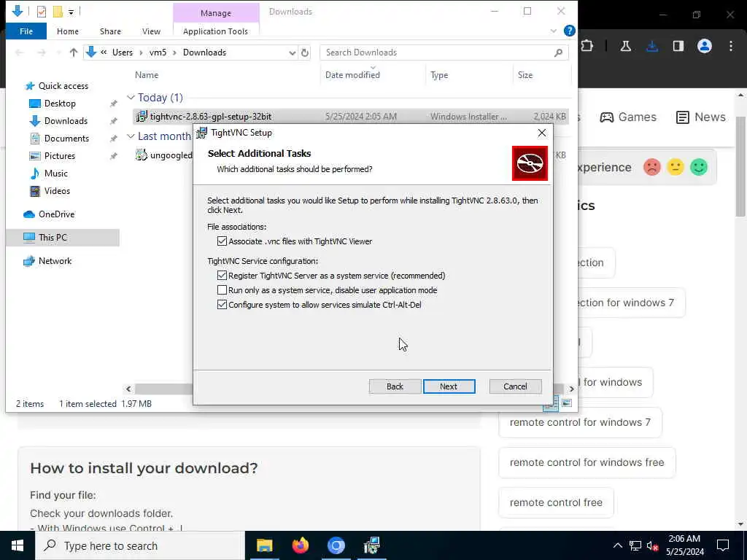Open Windows Start menu
Image resolution: width=747 pixels, height=560 pixels.
point(18,545)
